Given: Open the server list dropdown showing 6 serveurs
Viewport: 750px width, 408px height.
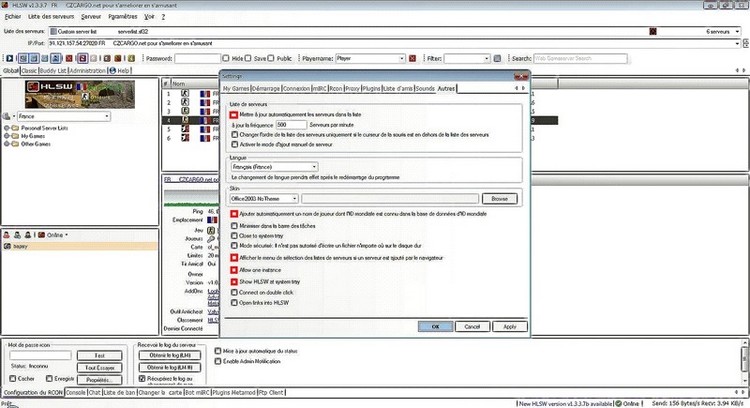Looking at the screenshot, I should [737, 32].
